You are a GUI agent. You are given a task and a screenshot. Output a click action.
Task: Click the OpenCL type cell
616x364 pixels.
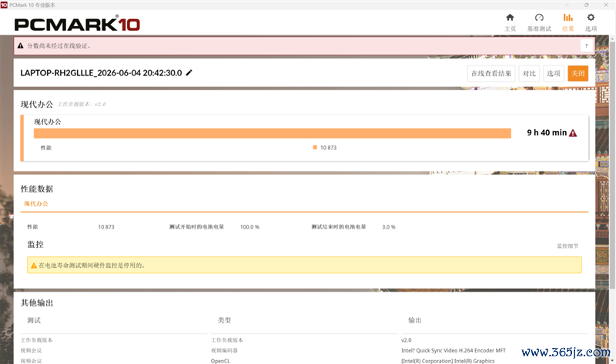pos(220,361)
